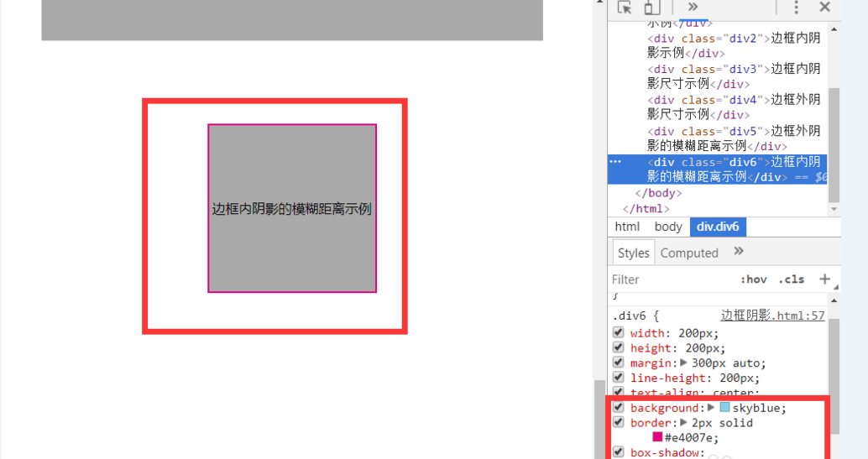Disable the background property checkbox
868x459 pixels.
click(x=619, y=408)
